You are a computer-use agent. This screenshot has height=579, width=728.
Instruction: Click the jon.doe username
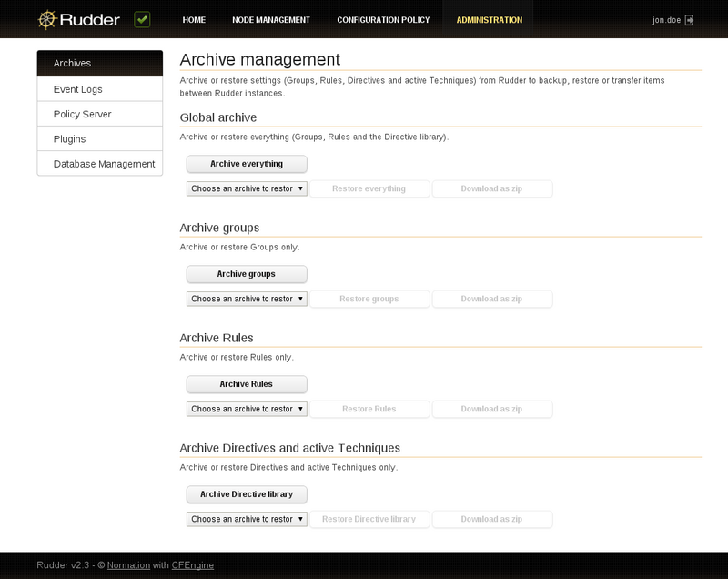(666, 20)
